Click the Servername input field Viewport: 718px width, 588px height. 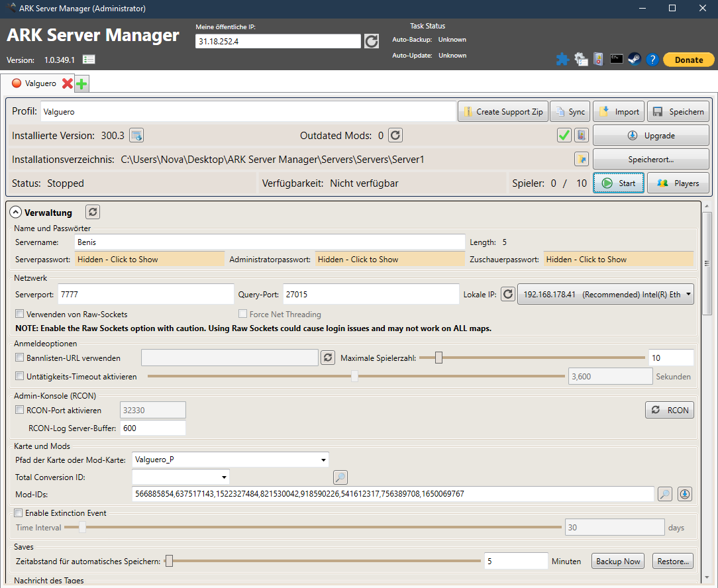click(269, 242)
